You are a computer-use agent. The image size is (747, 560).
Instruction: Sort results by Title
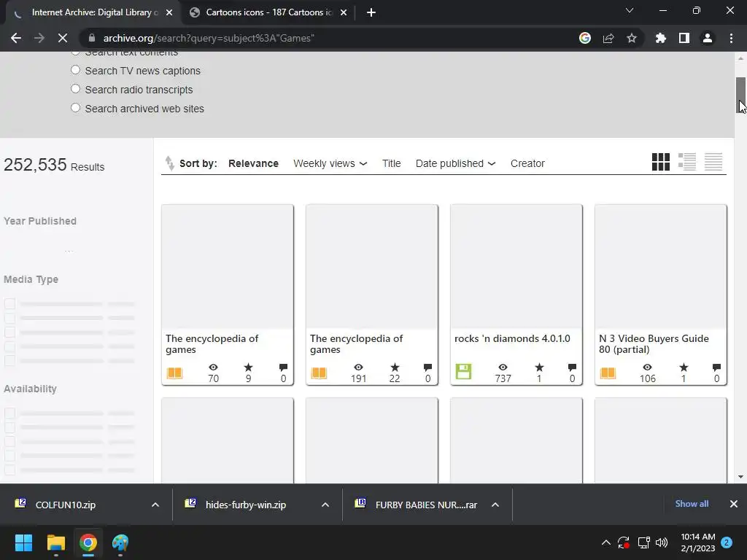click(391, 163)
